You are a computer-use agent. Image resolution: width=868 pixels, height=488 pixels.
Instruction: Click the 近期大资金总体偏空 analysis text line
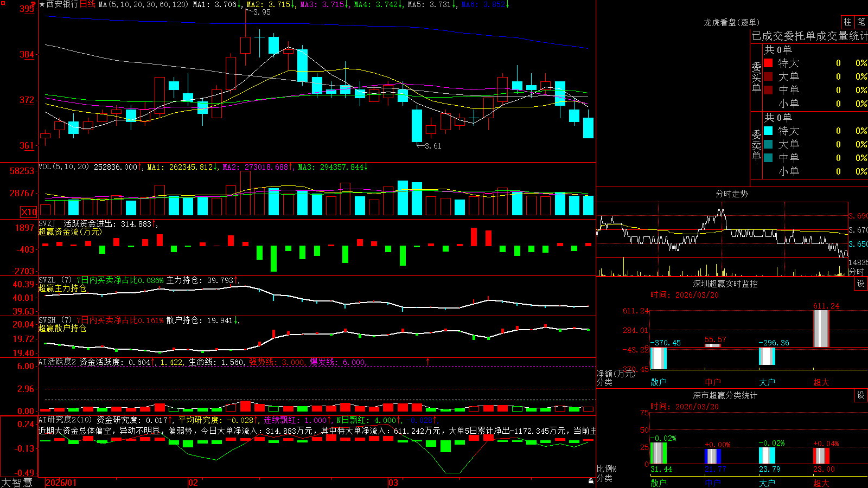[x=317, y=431]
